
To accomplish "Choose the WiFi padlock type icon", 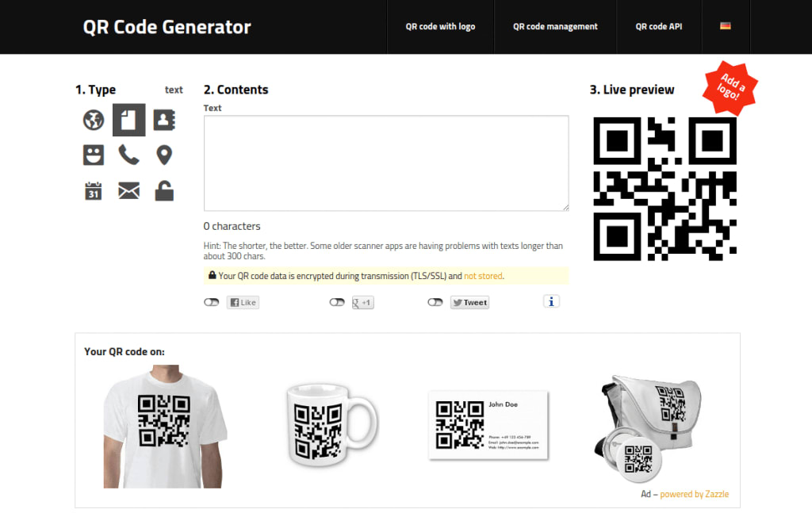I will coord(164,190).
